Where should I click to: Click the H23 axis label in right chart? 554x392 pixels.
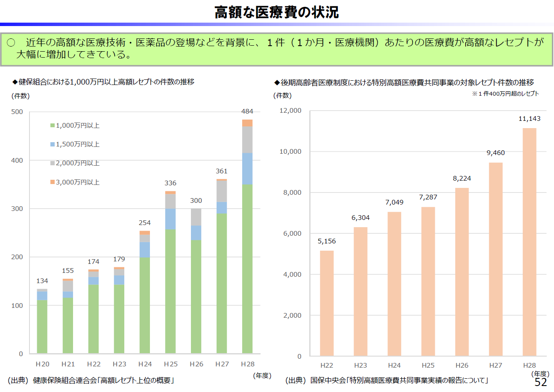pyautogui.click(x=361, y=366)
